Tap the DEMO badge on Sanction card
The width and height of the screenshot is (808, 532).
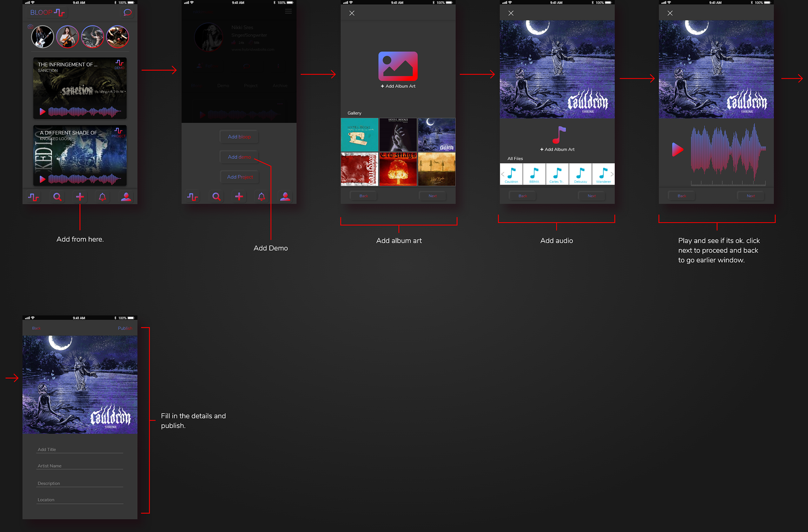click(120, 64)
